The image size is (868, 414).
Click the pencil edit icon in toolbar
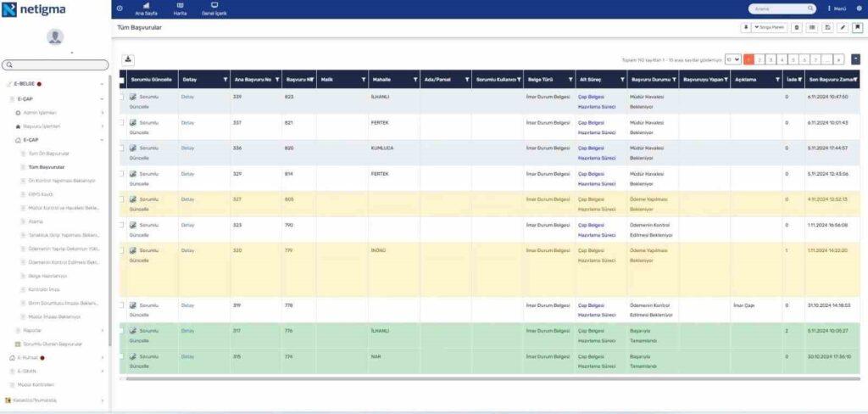842,28
